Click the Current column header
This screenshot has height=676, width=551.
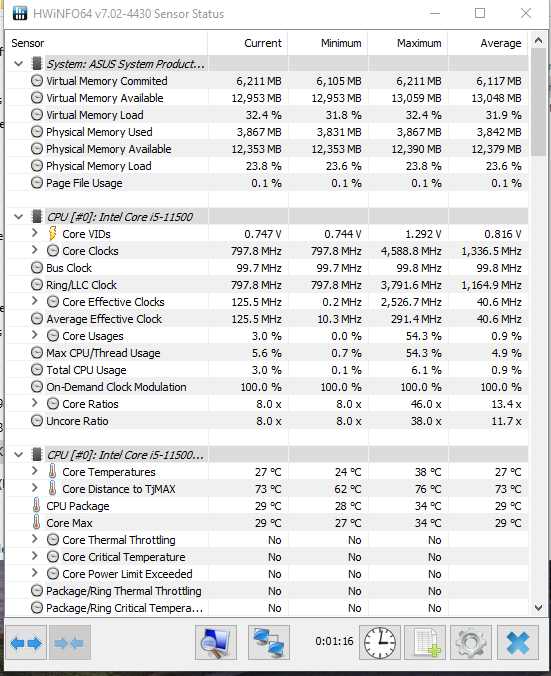[x=248, y=43]
